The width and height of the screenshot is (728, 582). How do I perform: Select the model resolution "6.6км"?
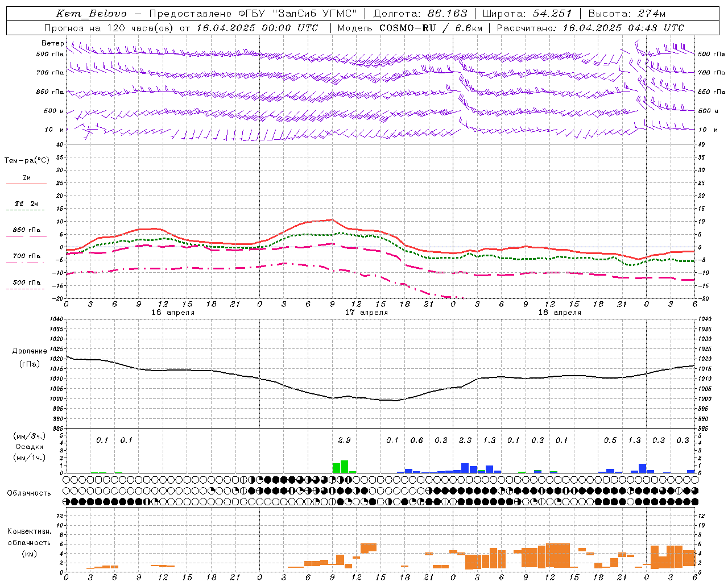coord(469,28)
